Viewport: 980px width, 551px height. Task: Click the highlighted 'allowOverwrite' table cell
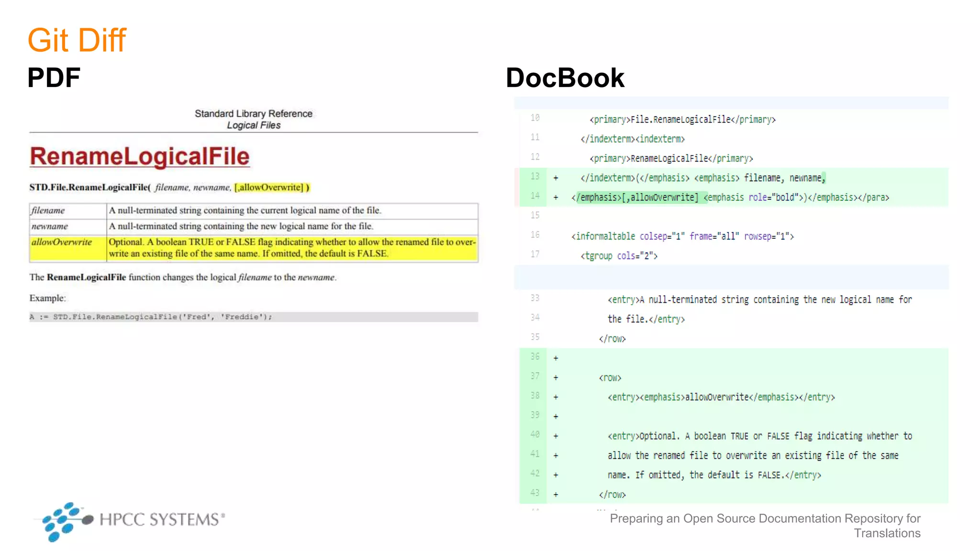click(68, 248)
